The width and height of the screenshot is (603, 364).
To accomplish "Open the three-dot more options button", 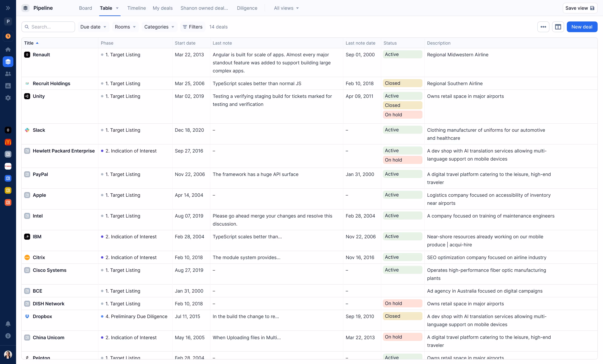I will click(543, 27).
